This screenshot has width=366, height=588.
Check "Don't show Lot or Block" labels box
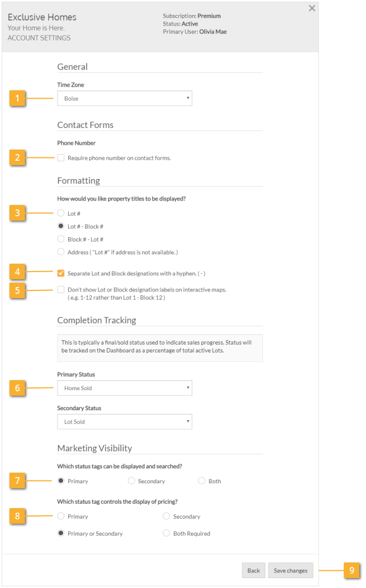(x=60, y=289)
